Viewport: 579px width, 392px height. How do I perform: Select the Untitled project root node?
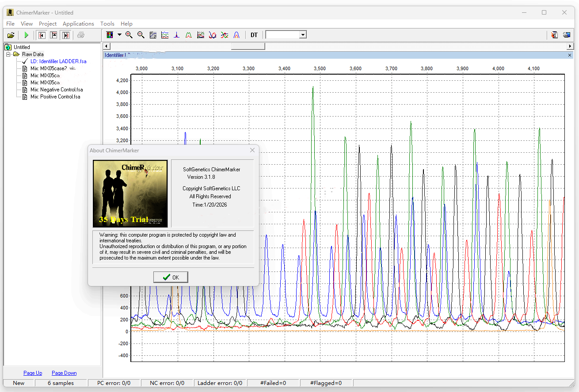(22, 47)
